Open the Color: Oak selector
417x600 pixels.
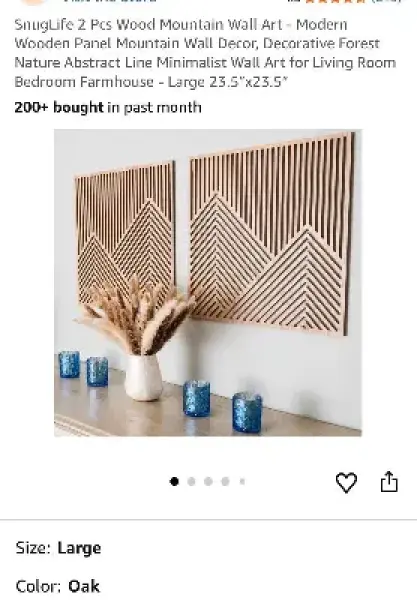click(208, 586)
